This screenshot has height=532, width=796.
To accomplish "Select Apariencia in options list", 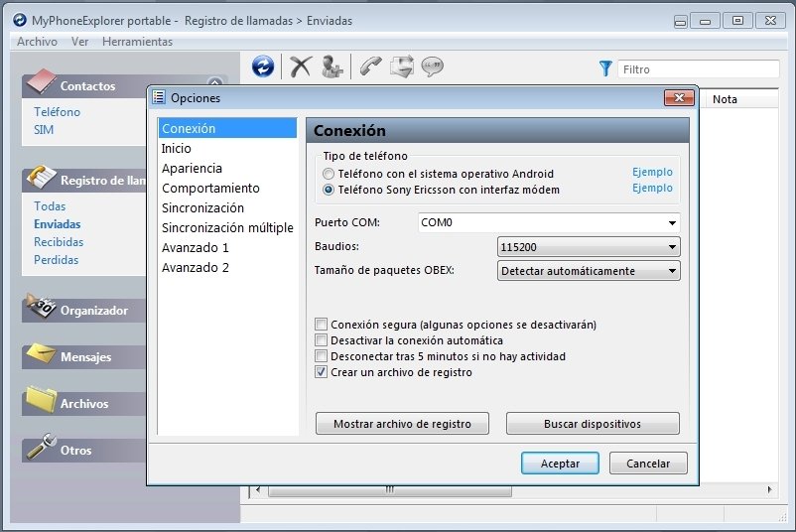I will coord(227,169).
